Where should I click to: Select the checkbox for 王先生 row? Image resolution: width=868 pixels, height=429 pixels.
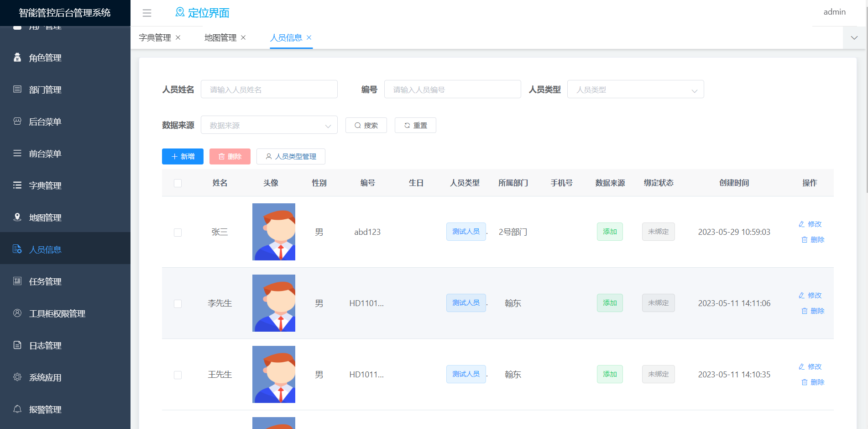(x=178, y=375)
